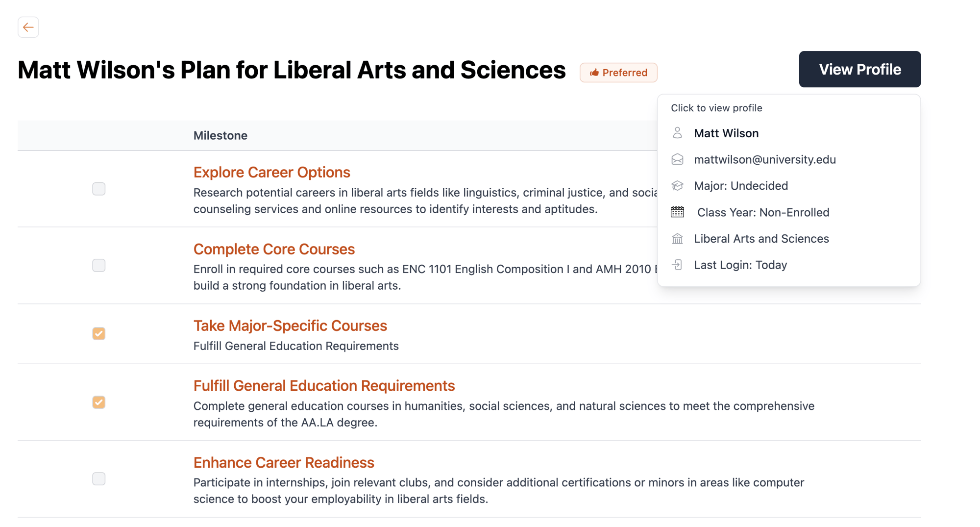Screen dimensions: 980x527
Task: Click the envelope icon next to email
Action: point(677,159)
